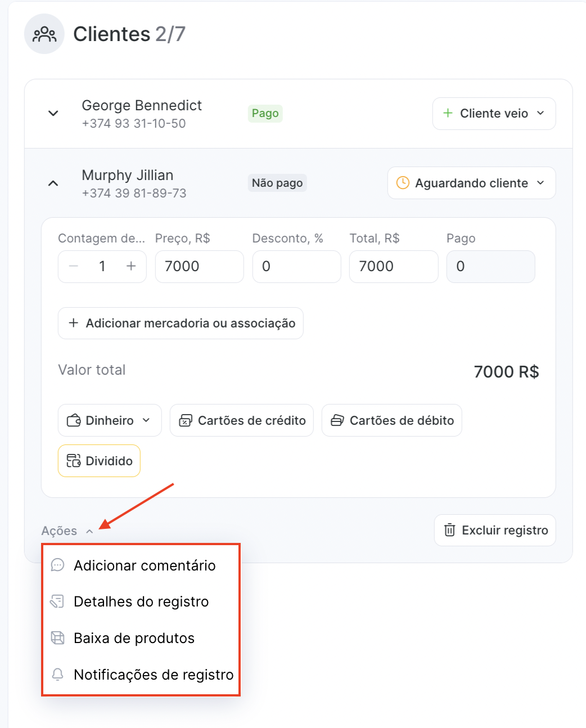Choose Cartões de débito payment button
This screenshot has width=586, height=728.
coord(392,420)
